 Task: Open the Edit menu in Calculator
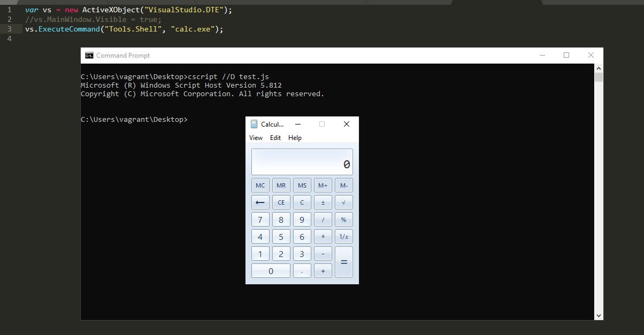point(275,137)
